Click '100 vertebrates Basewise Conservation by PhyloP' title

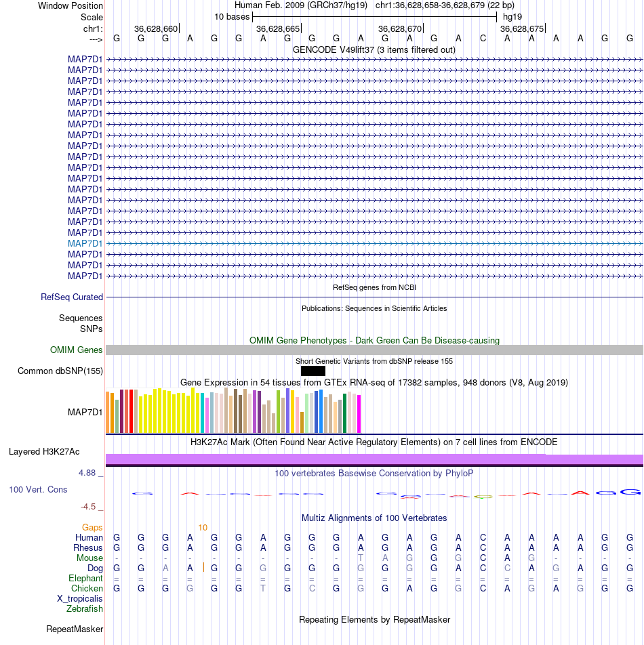click(x=374, y=474)
